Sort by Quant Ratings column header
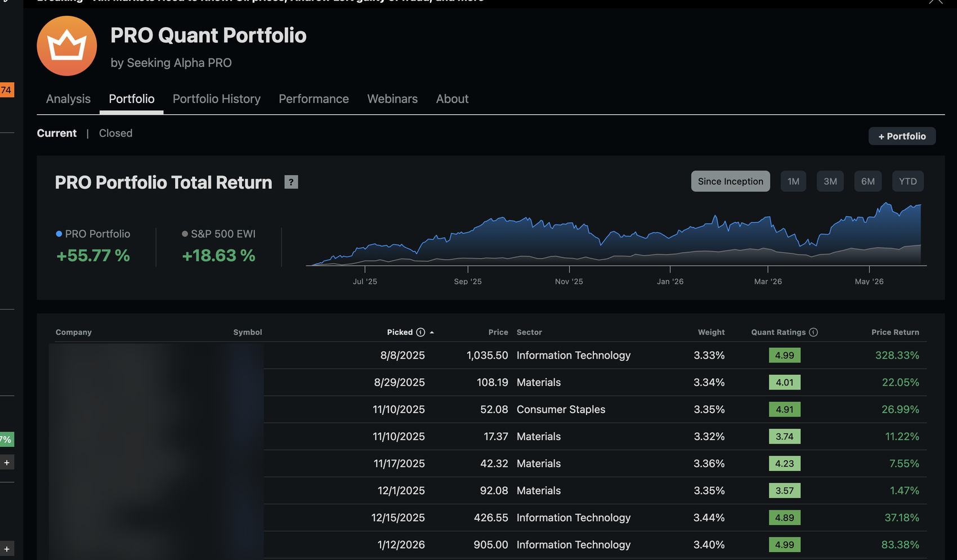The image size is (957, 560). (779, 332)
